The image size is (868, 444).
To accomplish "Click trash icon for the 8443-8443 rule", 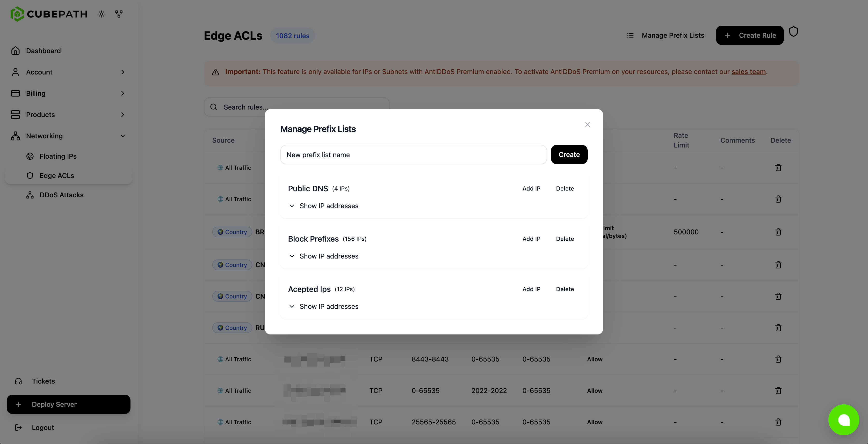I will [x=778, y=359].
